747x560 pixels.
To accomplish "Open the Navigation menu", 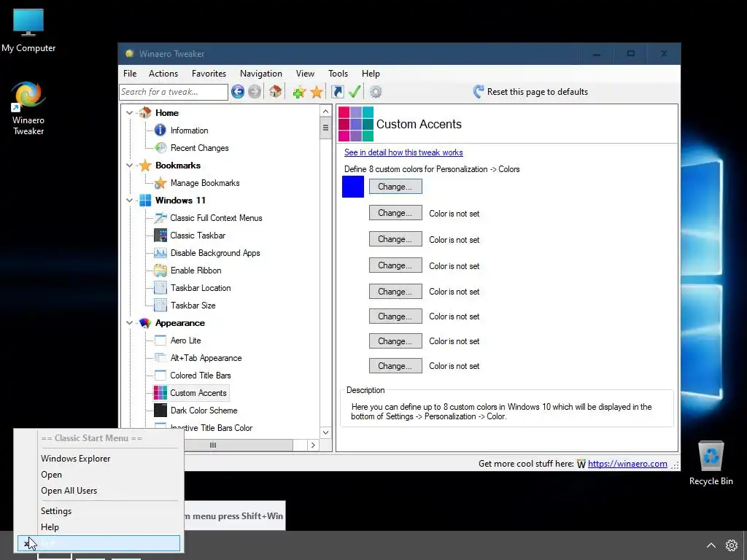I will 261,74.
